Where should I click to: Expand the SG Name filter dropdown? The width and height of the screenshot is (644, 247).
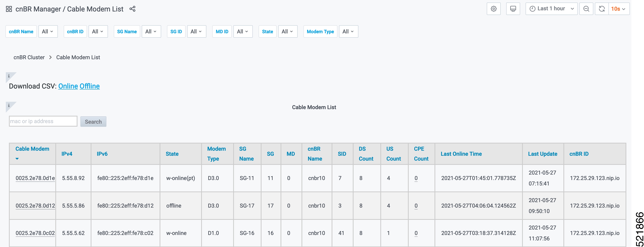pos(151,31)
